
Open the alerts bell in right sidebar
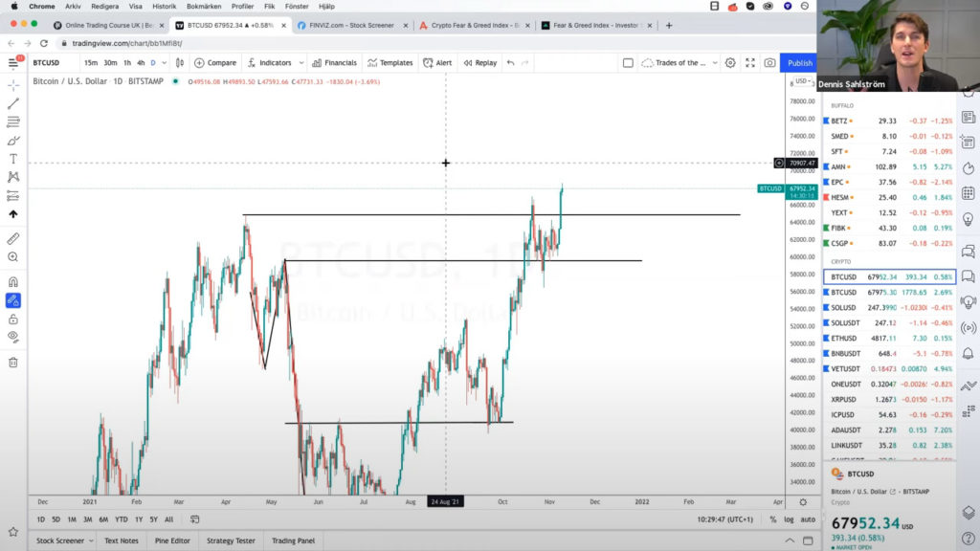(969, 354)
